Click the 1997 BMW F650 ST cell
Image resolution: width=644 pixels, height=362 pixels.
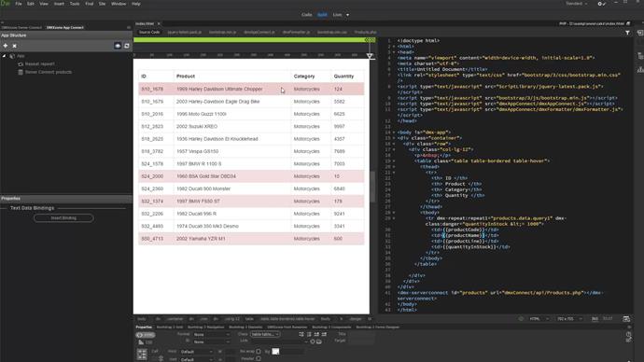(232, 202)
